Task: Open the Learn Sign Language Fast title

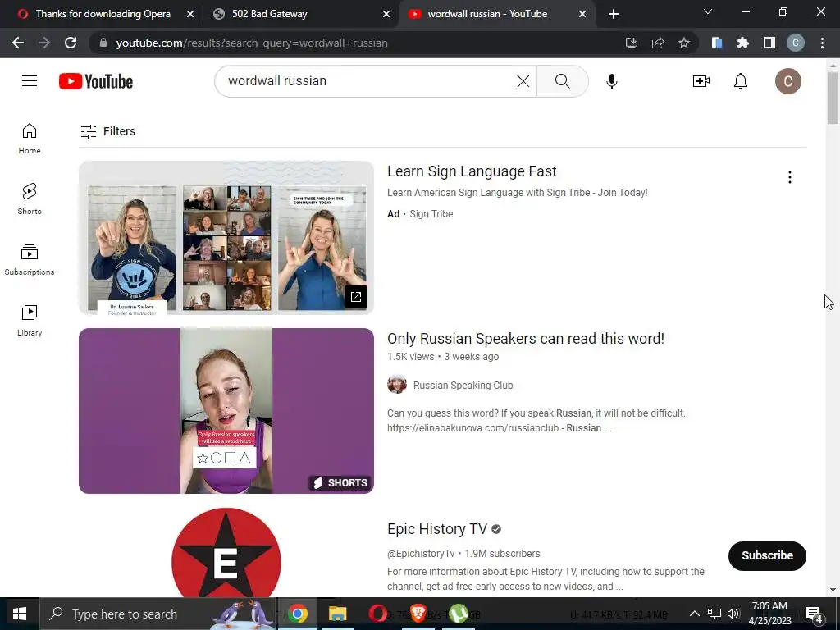Action: pyautogui.click(x=472, y=171)
